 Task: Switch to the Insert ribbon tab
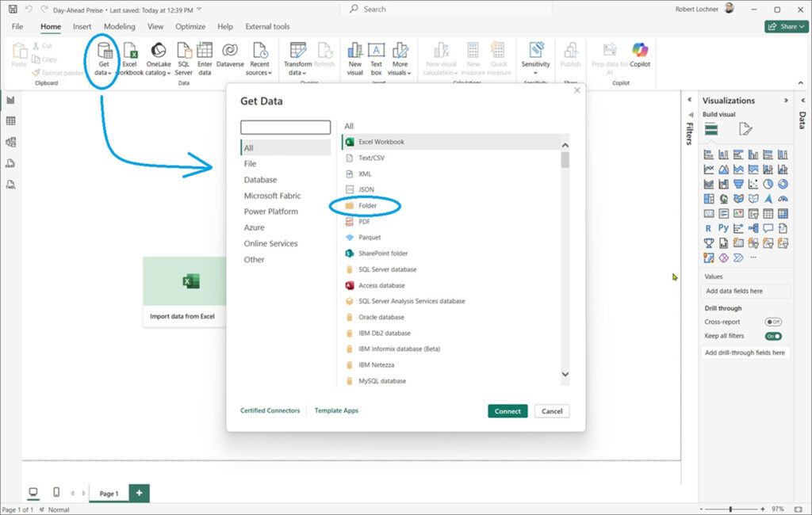pos(82,26)
